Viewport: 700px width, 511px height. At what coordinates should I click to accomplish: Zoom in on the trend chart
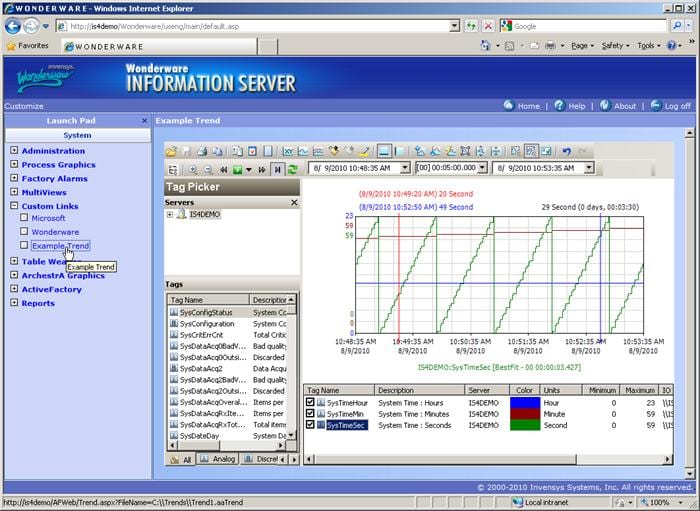pos(193,170)
